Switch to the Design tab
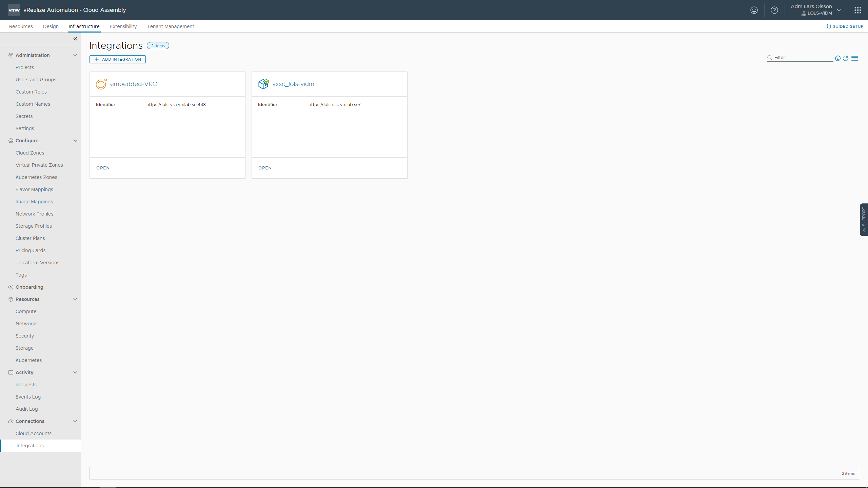This screenshot has width=868, height=488. coord(51,26)
